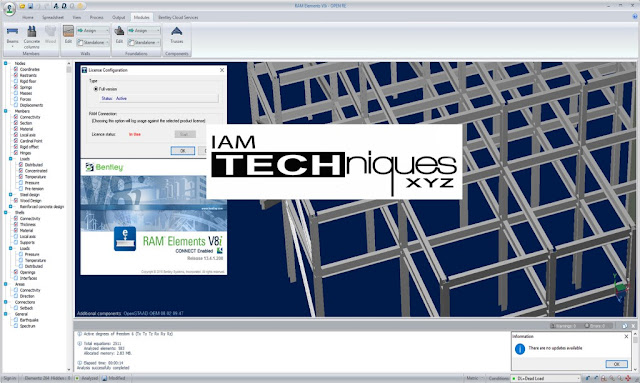Toggle the Springs checkbox

[x=16, y=87]
